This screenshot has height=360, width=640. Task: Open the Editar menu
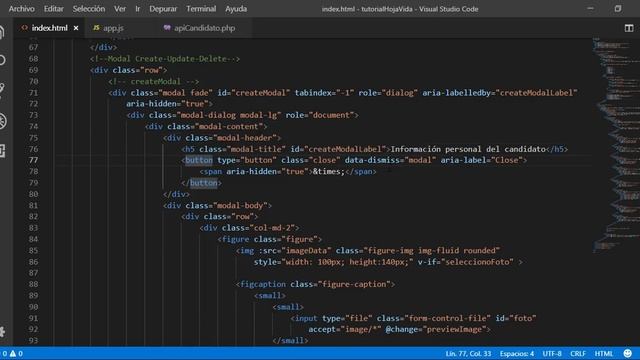coord(53,9)
